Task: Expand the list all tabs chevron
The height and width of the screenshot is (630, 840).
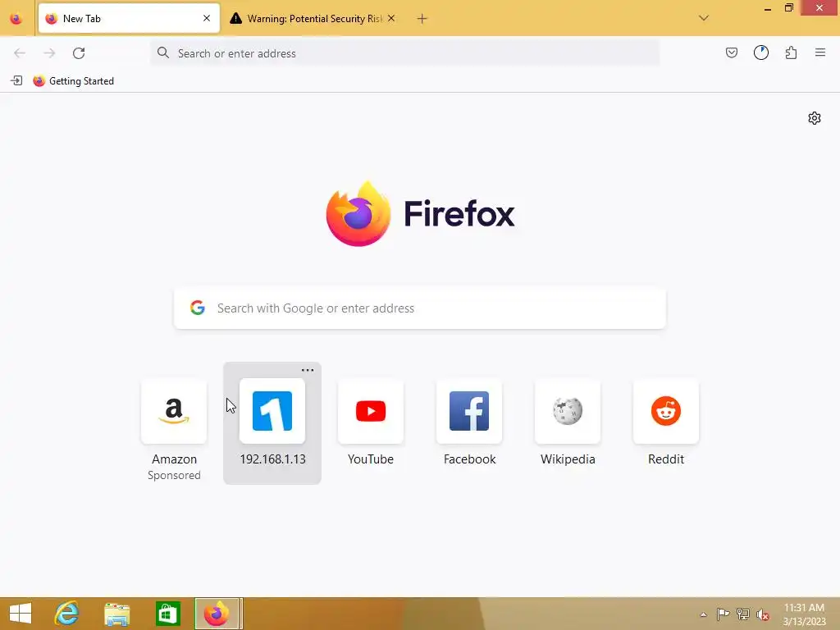Action: 704,18
